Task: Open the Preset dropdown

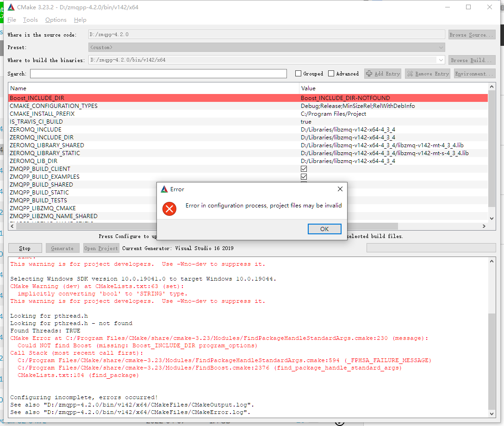Action: (x=267, y=47)
